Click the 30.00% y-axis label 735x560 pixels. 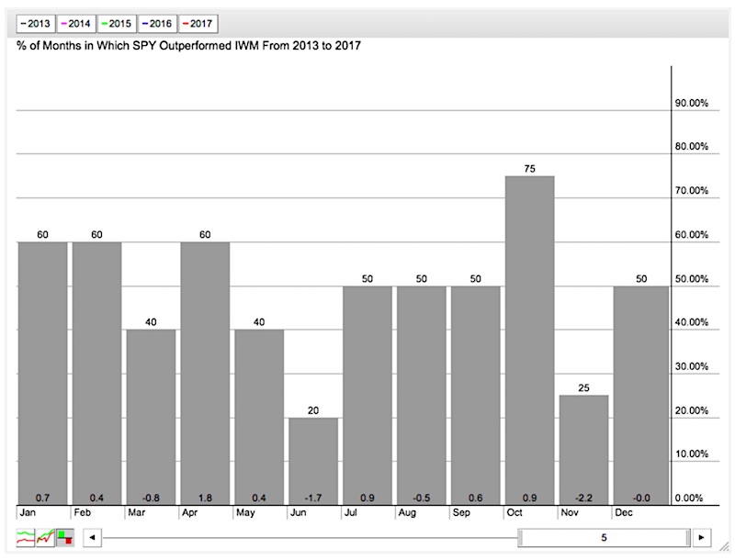692,366
